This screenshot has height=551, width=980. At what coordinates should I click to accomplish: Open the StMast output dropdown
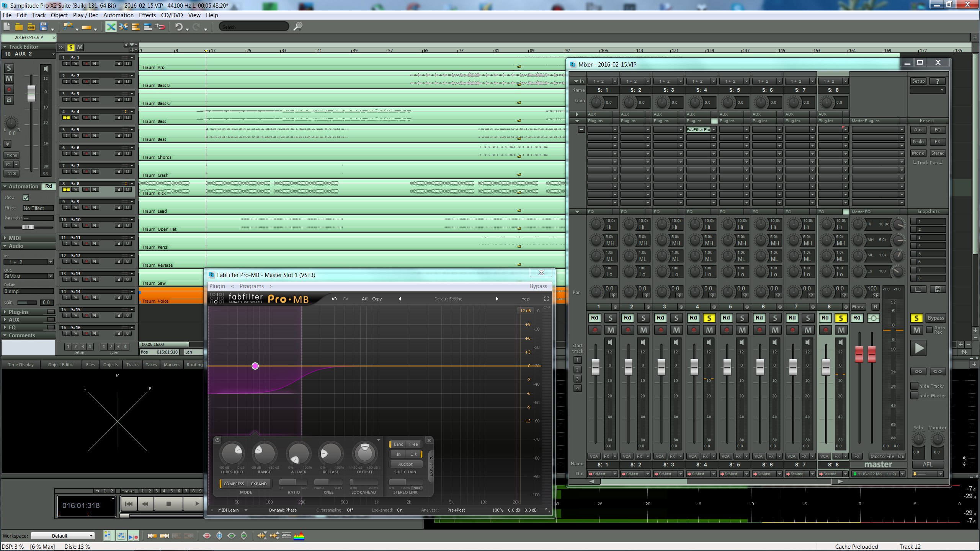28,276
